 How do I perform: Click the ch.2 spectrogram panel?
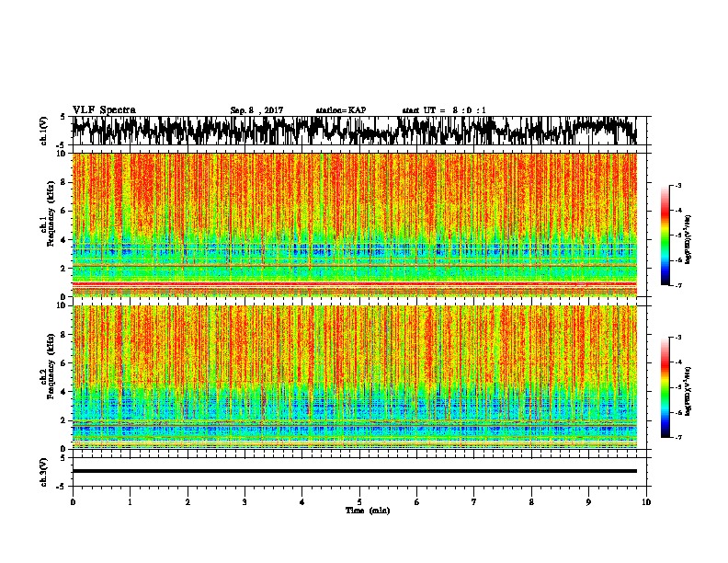[354, 377]
